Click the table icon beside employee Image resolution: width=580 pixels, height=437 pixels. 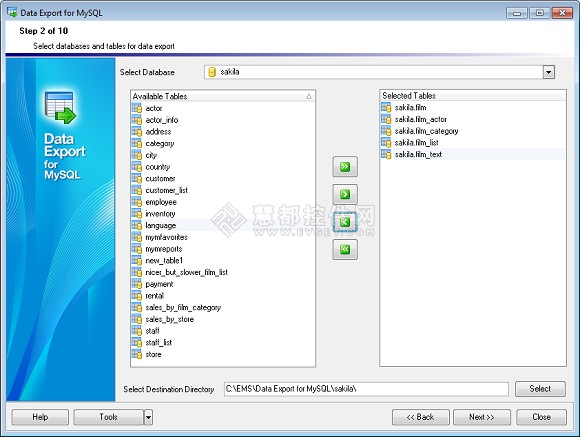tap(137, 202)
